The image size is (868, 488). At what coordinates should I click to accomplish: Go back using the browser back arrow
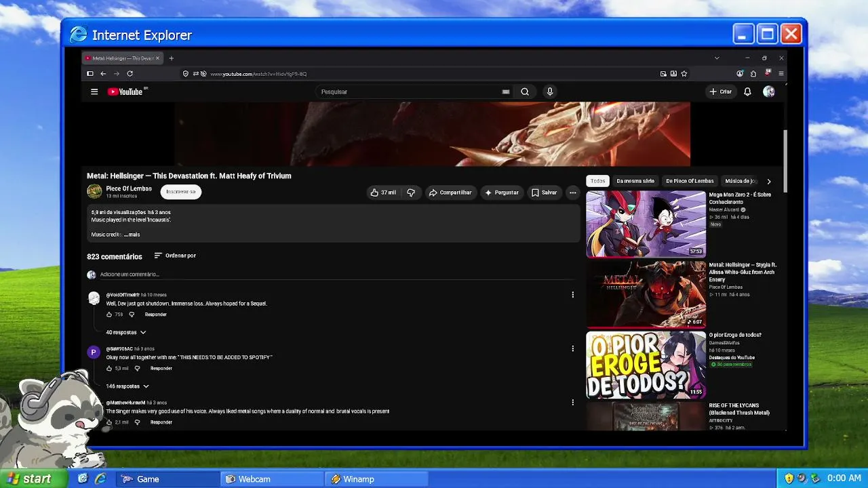click(103, 74)
